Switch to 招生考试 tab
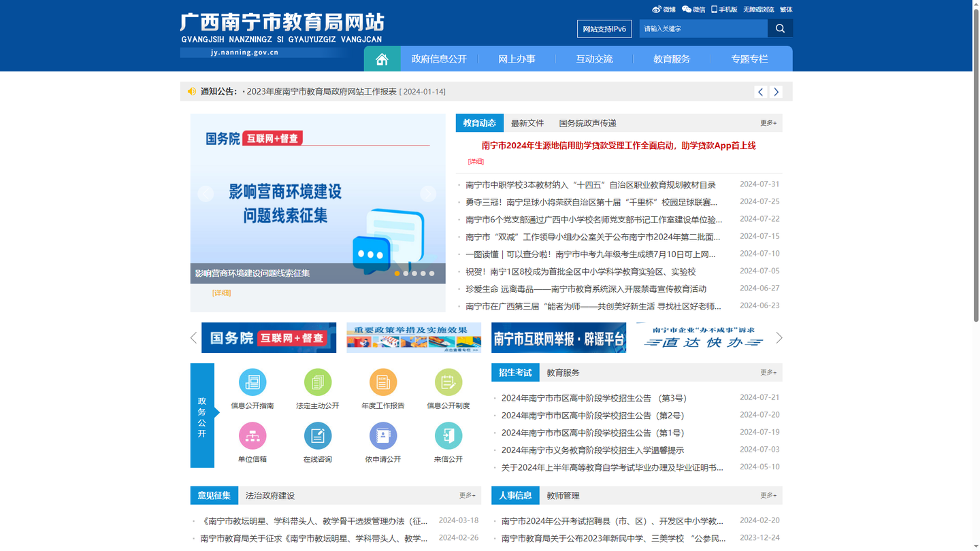Image resolution: width=980 pixels, height=551 pixels. 515,373
